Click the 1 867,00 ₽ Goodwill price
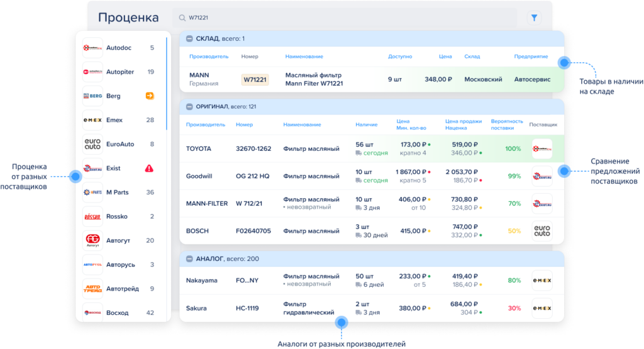 click(x=411, y=172)
